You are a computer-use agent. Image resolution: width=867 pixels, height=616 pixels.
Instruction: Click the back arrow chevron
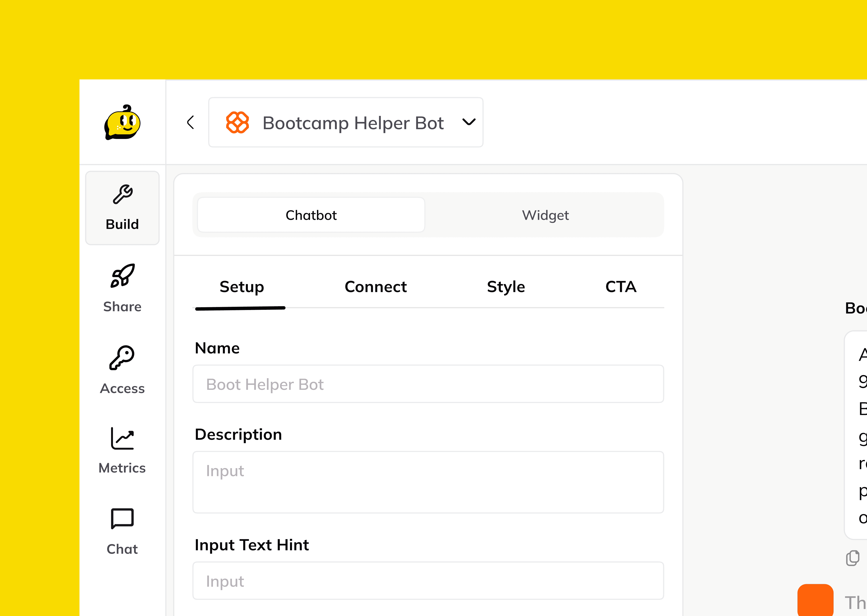[190, 122]
